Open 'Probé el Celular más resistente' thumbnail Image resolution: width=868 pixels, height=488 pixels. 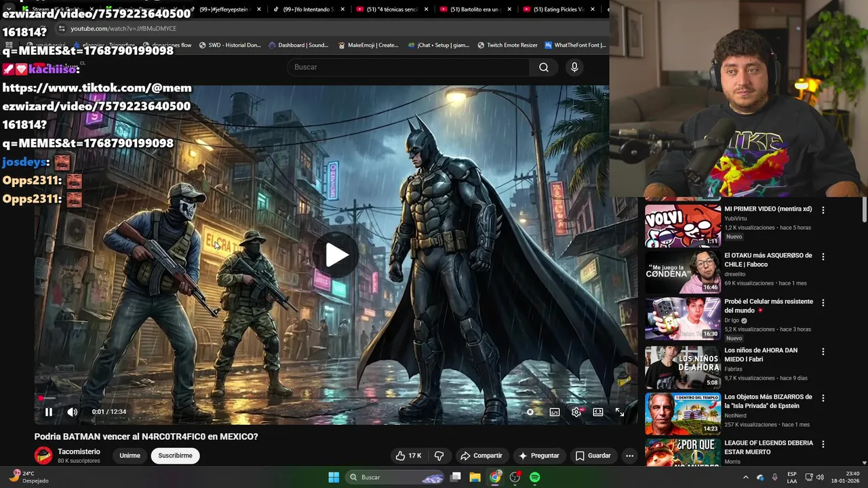click(683, 319)
